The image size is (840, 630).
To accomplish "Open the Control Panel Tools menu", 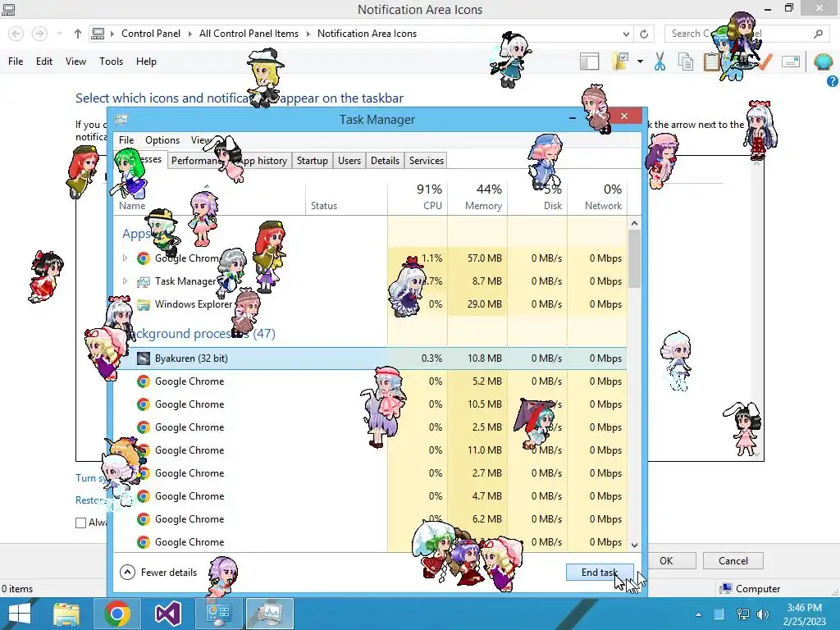I will (111, 62).
